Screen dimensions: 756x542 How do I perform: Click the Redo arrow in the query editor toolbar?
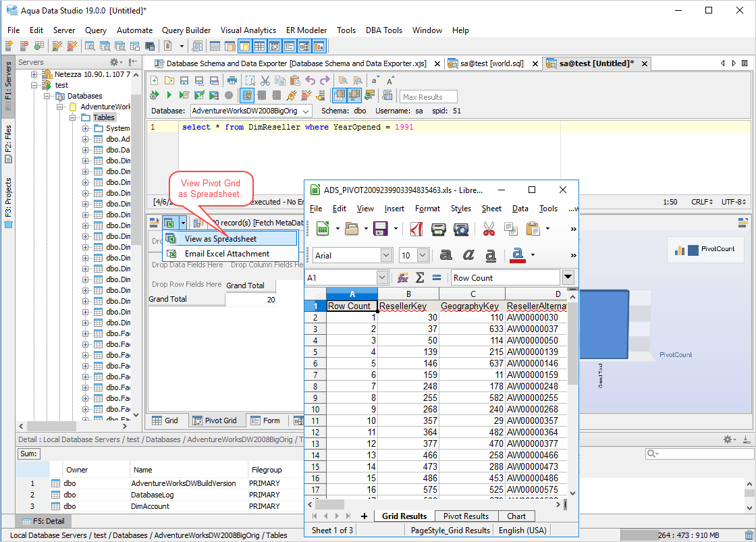[x=325, y=80]
